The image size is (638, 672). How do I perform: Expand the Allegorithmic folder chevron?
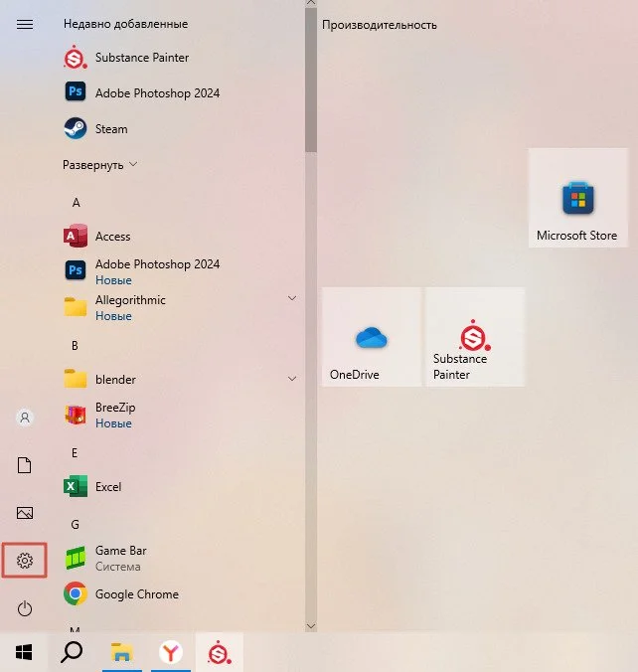pos(292,298)
